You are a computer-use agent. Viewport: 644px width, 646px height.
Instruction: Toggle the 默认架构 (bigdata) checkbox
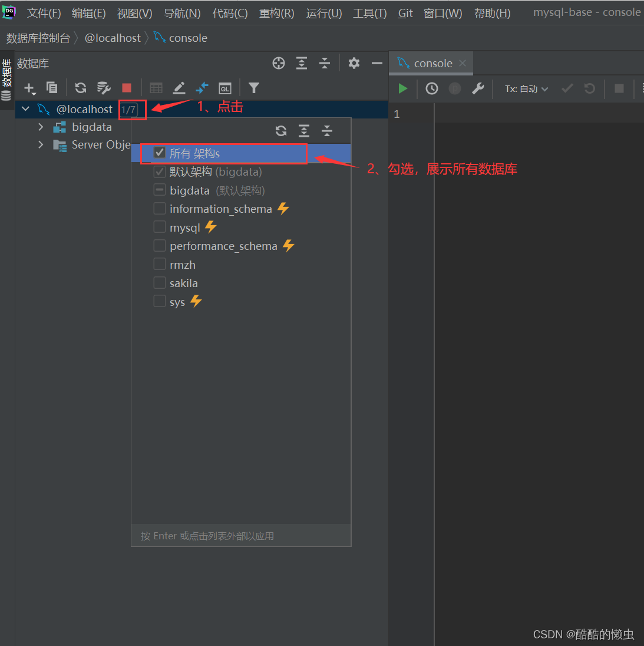(x=159, y=172)
